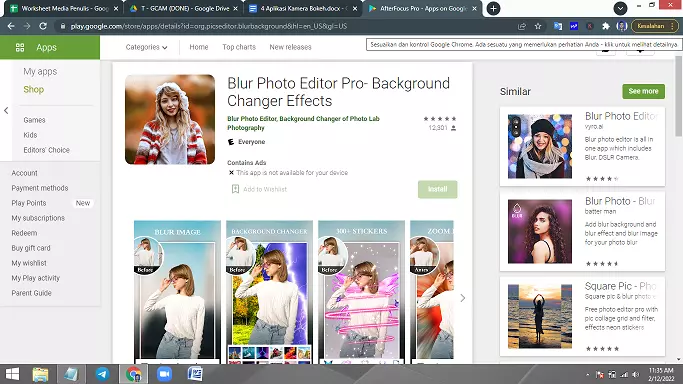Click the browser forward arrow
Screen dimensions: 683x384
[x=27, y=26]
